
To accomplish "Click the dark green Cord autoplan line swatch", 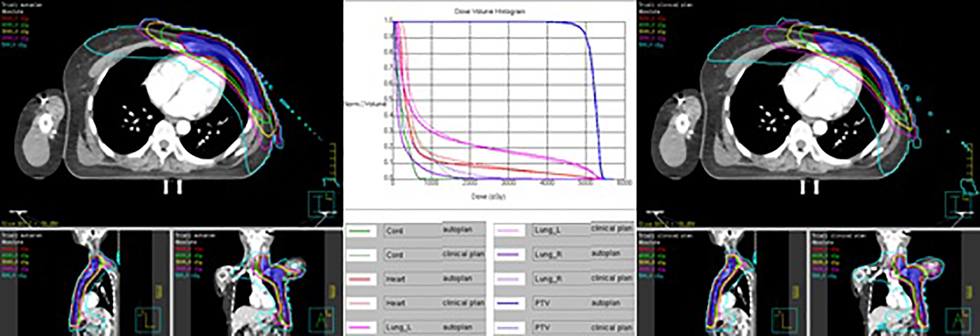I will (361, 231).
